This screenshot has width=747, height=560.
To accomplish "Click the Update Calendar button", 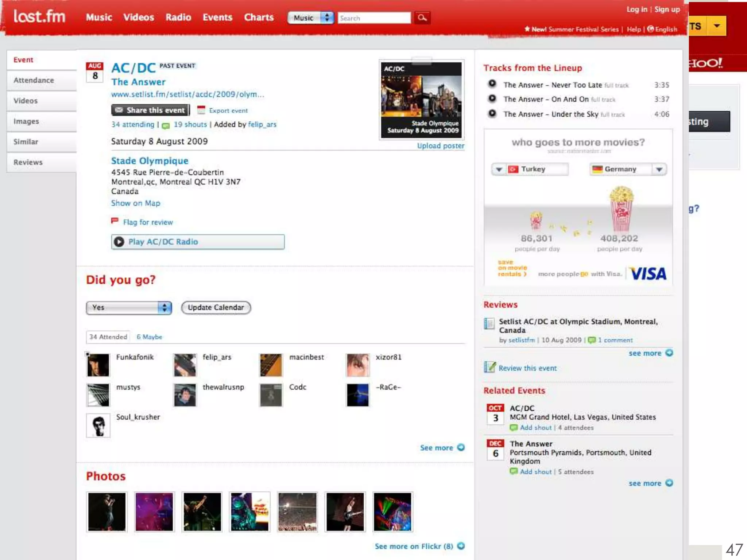I will [216, 307].
